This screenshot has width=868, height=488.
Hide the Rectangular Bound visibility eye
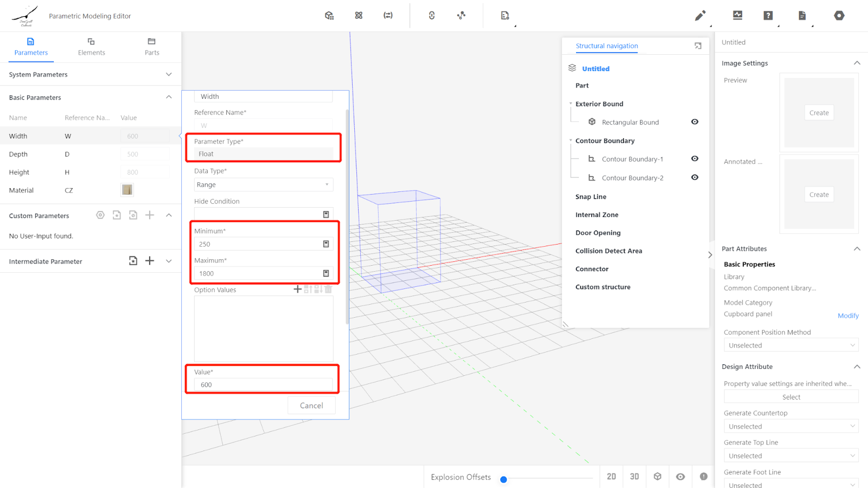click(694, 122)
